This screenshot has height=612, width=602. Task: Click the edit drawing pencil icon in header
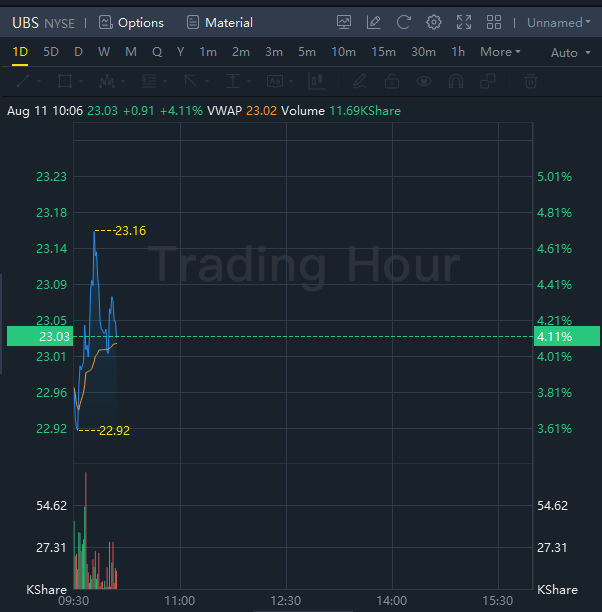point(374,22)
